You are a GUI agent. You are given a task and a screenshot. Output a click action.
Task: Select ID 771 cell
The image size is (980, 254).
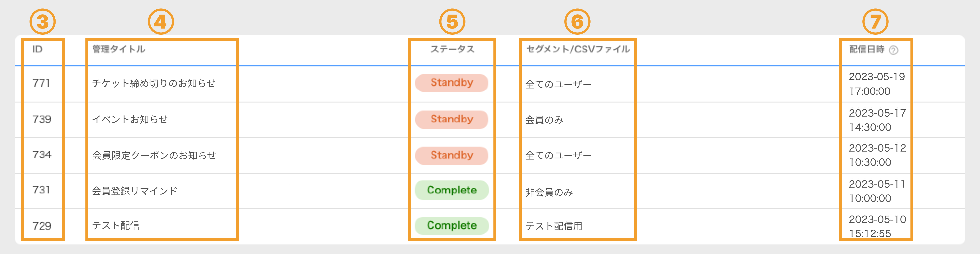point(41,83)
